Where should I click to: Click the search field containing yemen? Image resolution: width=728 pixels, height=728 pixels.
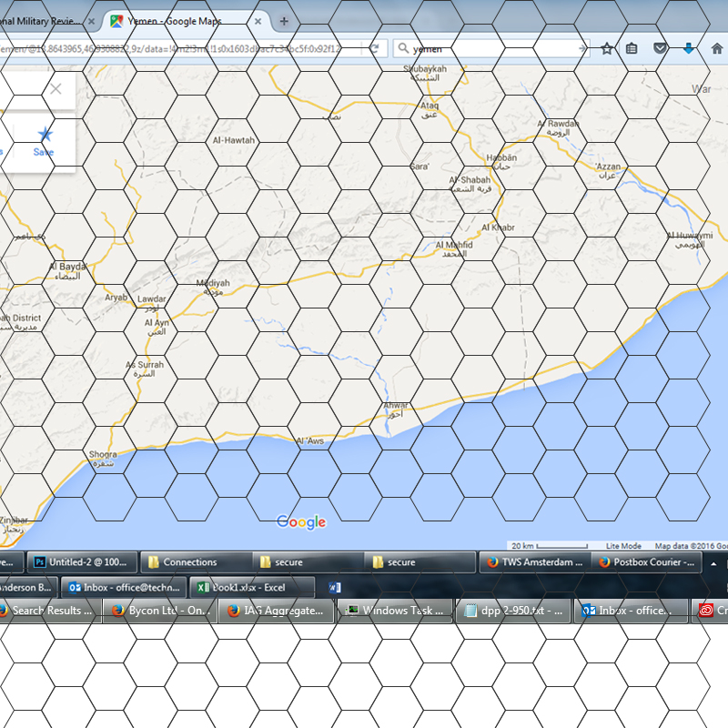tap(492, 48)
